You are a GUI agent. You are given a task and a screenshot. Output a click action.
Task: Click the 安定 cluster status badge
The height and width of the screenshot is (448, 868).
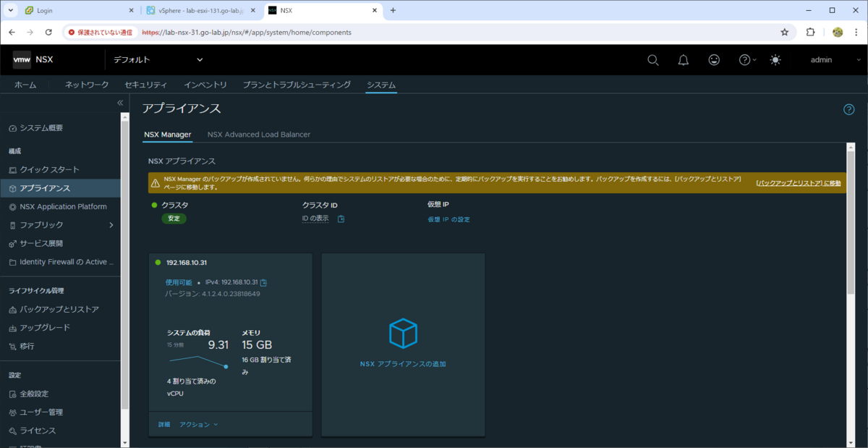point(174,218)
